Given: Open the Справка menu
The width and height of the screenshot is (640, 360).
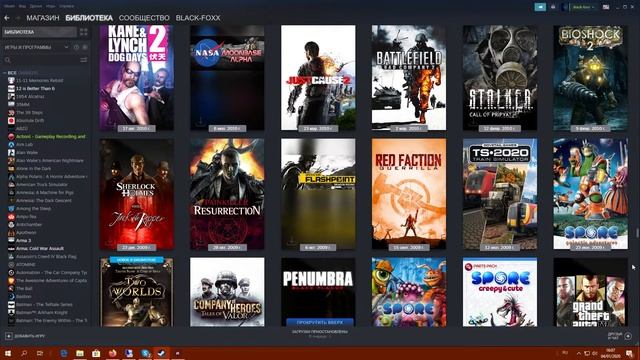Looking at the screenshot, I should click(x=66, y=6).
